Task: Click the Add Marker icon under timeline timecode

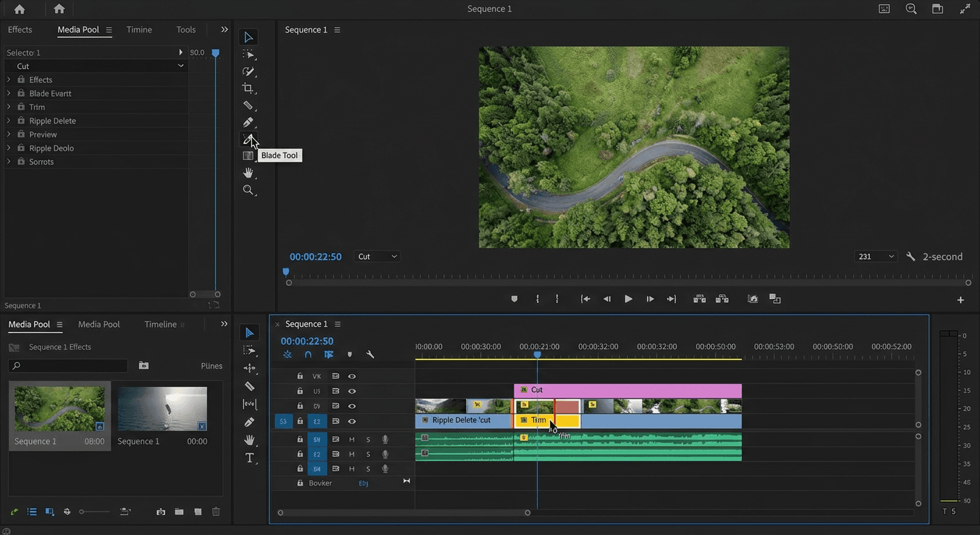Action: pyautogui.click(x=349, y=355)
